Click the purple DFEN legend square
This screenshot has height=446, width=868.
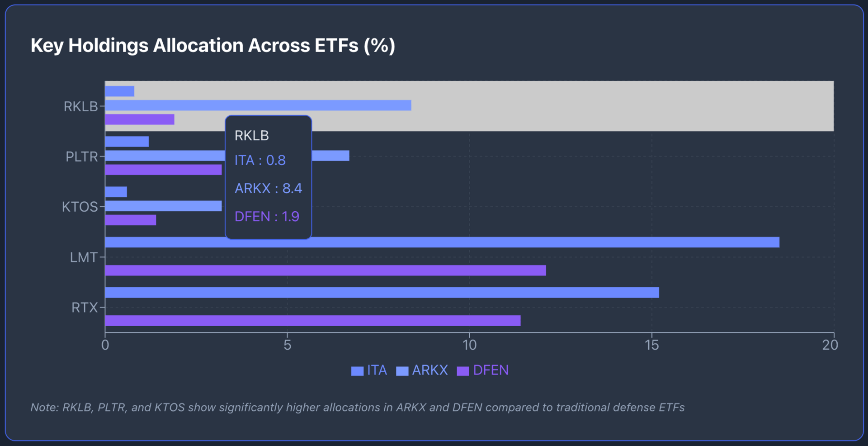click(x=463, y=371)
